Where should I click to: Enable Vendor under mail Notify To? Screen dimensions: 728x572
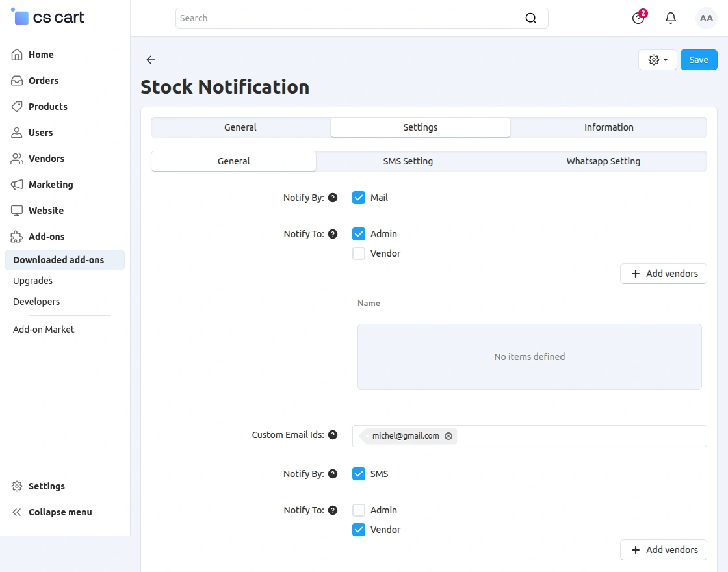coord(359,253)
